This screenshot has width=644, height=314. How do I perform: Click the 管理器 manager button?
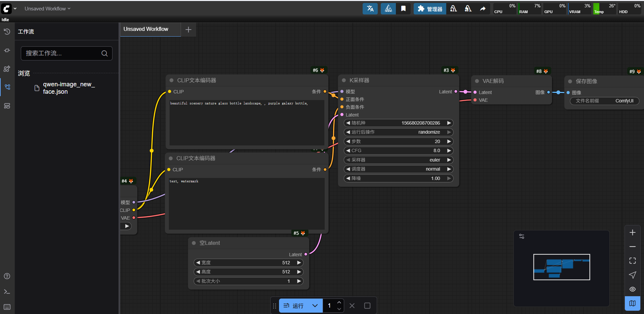coord(430,9)
